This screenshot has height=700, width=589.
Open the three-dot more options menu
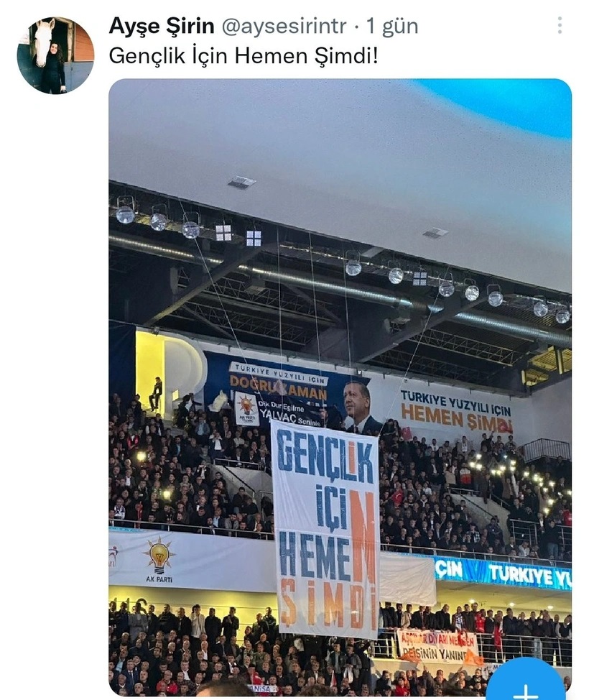[x=560, y=25]
